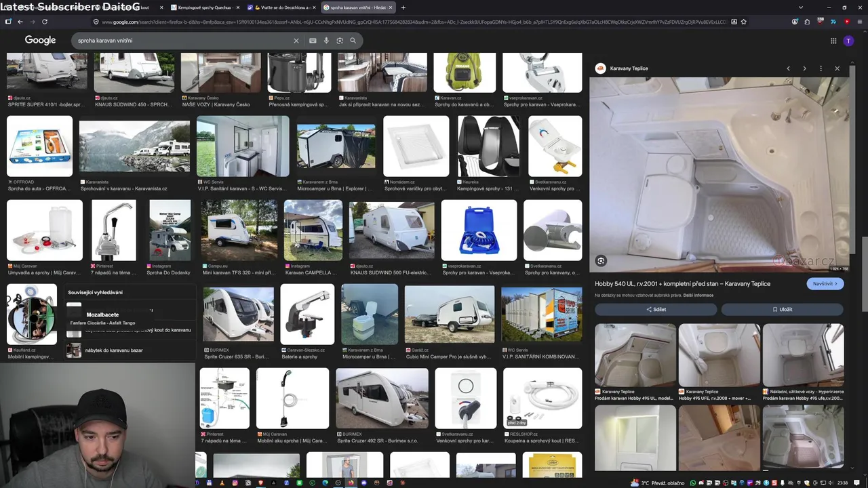868x488 pixels.
Task: Open the on-screen keyboard input tool
Action: [x=313, y=41]
